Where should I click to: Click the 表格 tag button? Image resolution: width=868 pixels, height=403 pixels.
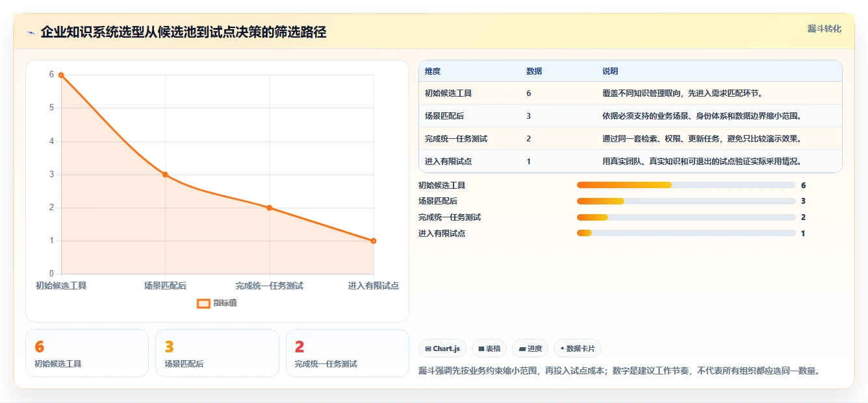pos(489,348)
